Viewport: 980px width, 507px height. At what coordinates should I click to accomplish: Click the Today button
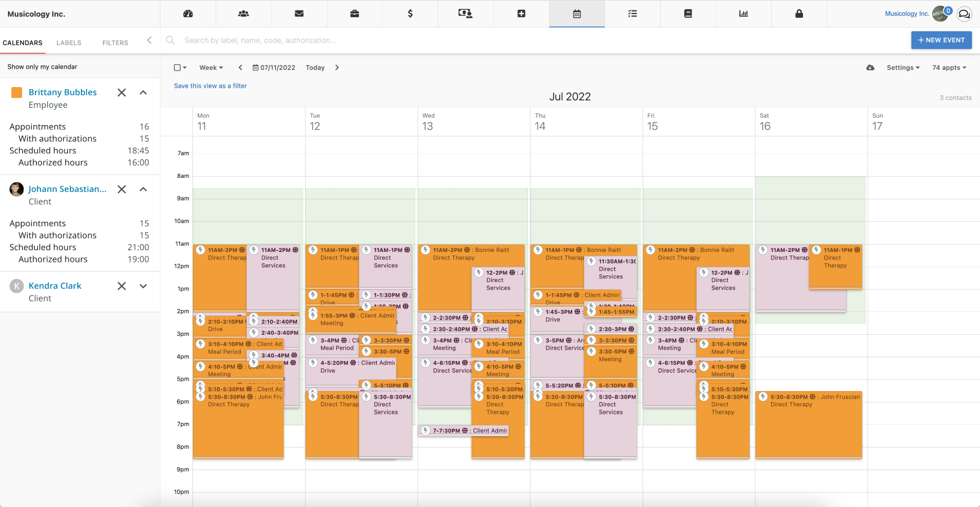315,67
